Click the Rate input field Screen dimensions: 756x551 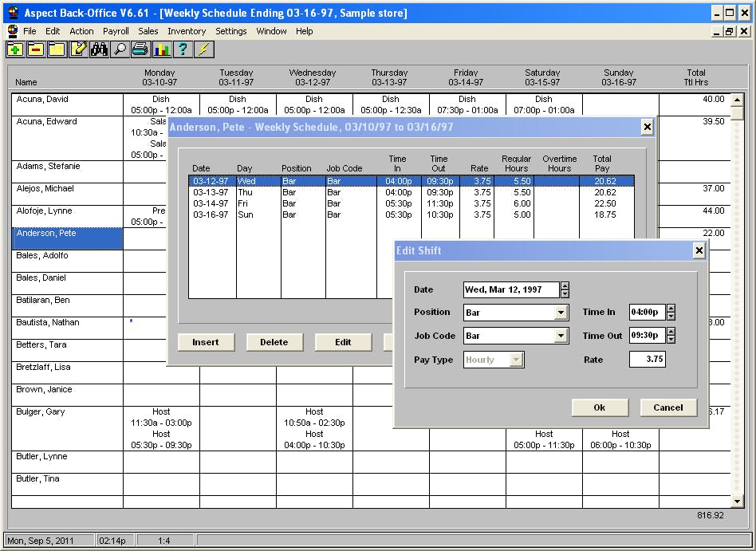coord(647,360)
